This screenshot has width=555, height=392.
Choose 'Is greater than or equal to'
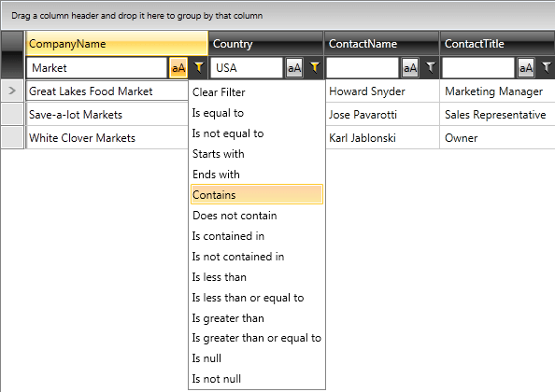[257, 338]
